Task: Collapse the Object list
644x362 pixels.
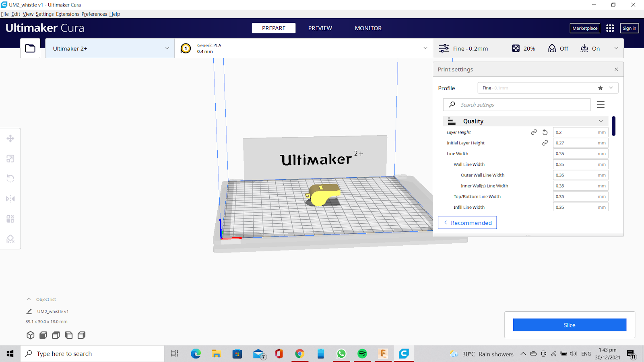Action: 29,299
